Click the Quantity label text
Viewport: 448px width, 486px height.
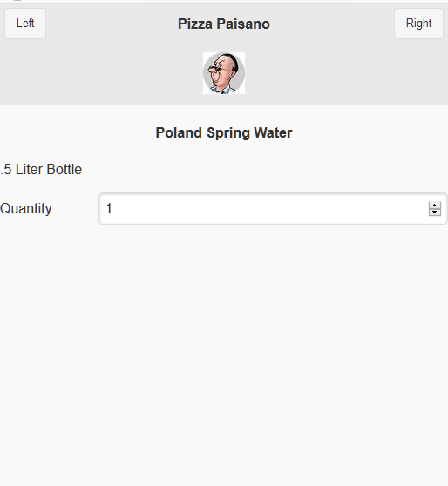[26, 208]
